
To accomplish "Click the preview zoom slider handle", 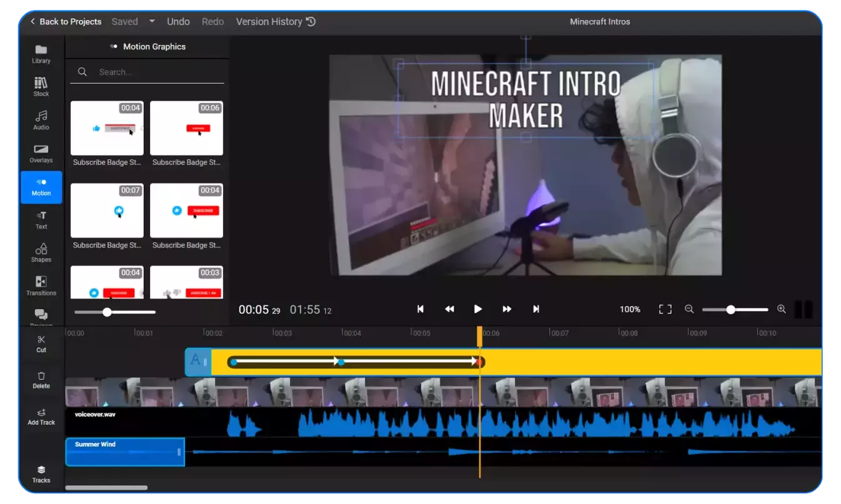I will pos(730,309).
